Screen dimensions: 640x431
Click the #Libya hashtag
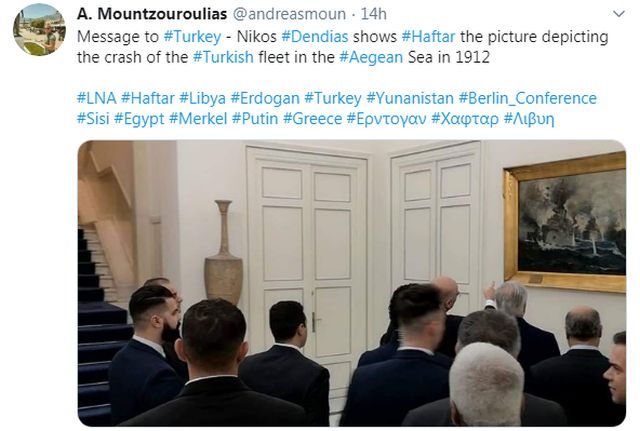(202, 98)
